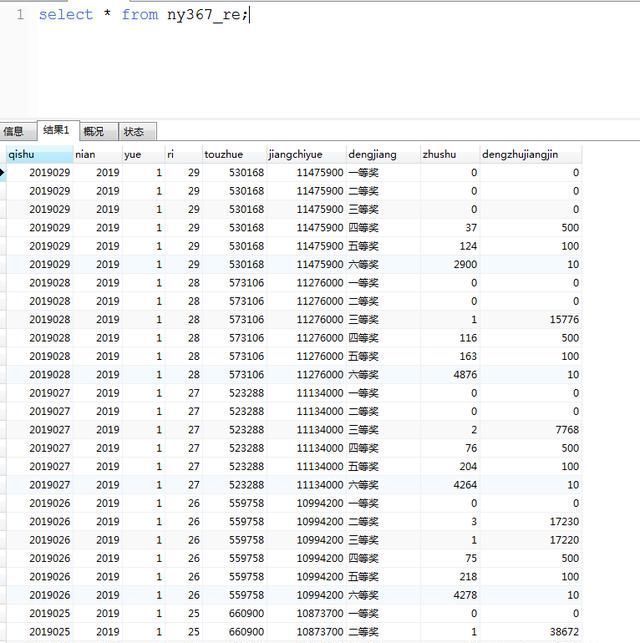This screenshot has height=643, width=640.
Task: Select the jiangchiyue column header
Action: [x=305, y=154]
